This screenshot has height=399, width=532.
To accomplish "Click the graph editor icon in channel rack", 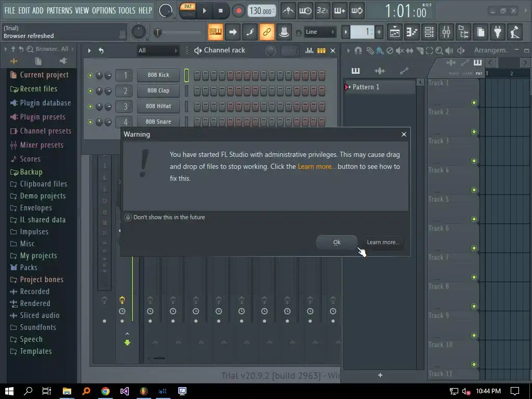I will 309,50.
